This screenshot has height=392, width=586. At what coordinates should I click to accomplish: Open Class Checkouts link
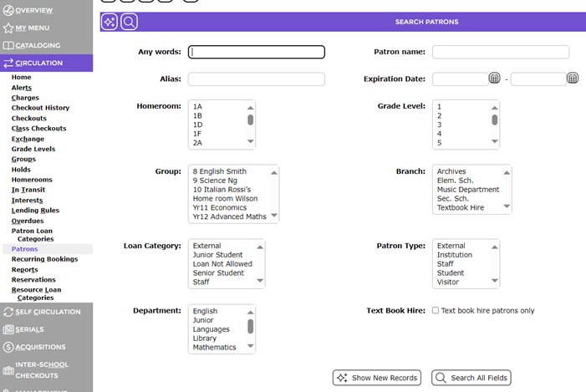coord(38,129)
